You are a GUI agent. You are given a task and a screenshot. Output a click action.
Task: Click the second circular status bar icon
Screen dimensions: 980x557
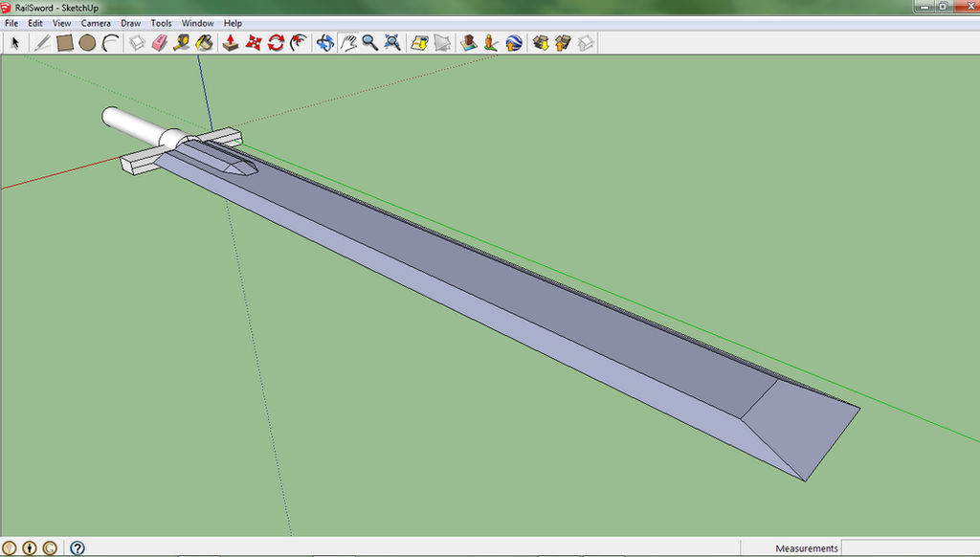30,548
